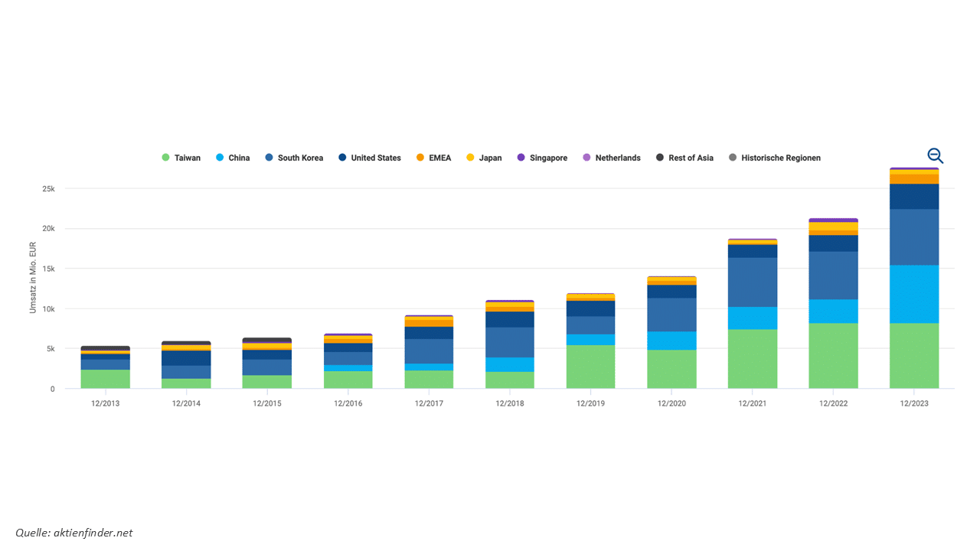
Task: Select the green Taiwan segment of 12/2019
Action: [x=590, y=367]
